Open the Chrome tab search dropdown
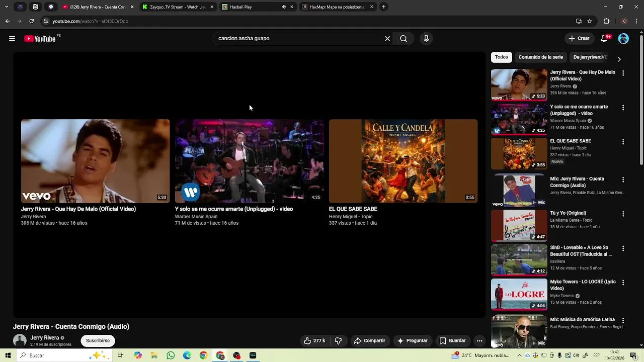 (x=7, y=7)
